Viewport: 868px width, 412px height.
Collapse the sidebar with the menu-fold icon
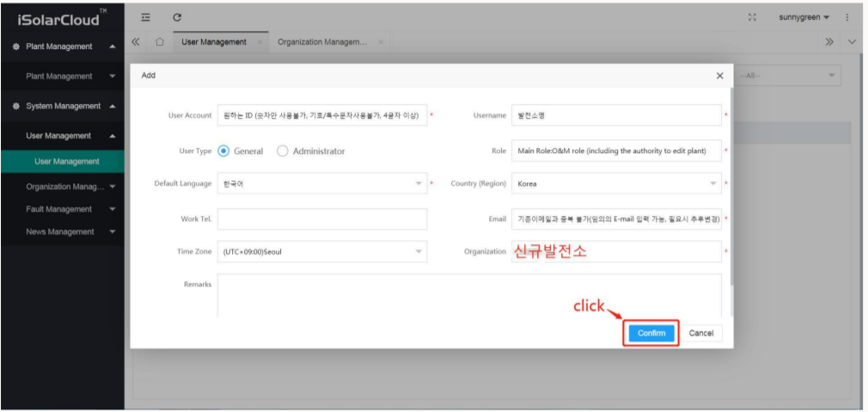tap(145, 17)
